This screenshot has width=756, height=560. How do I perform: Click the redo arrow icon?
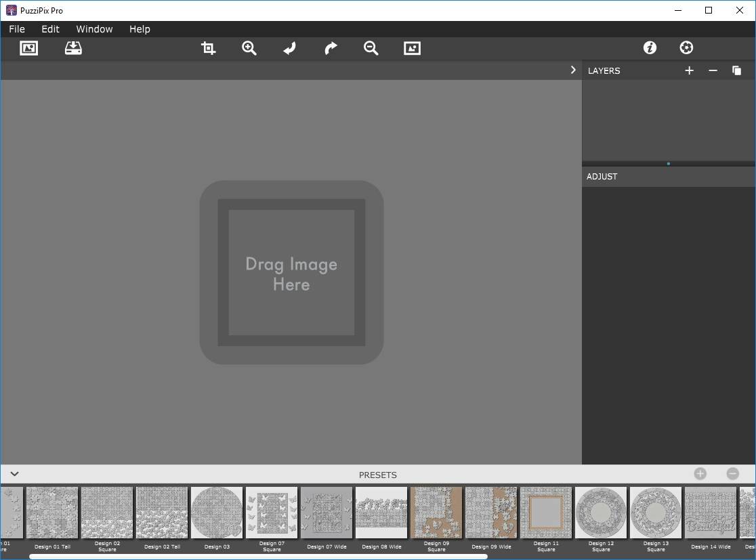coord(331,48)
